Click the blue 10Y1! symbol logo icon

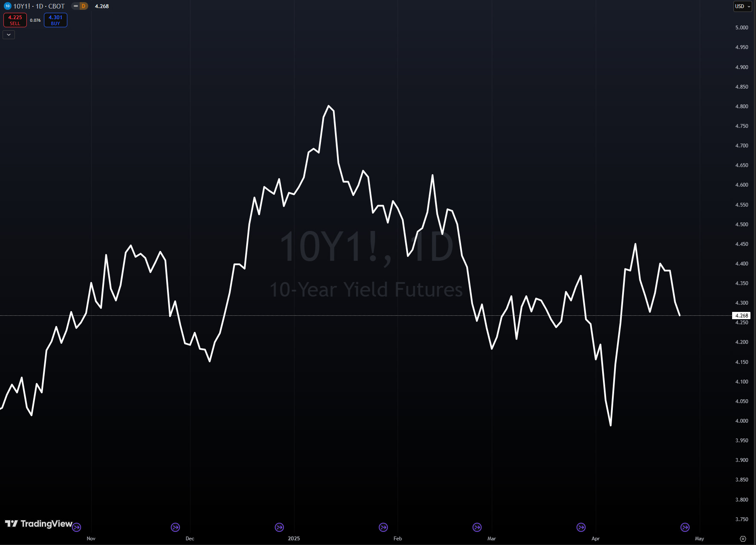click(7, 6)
